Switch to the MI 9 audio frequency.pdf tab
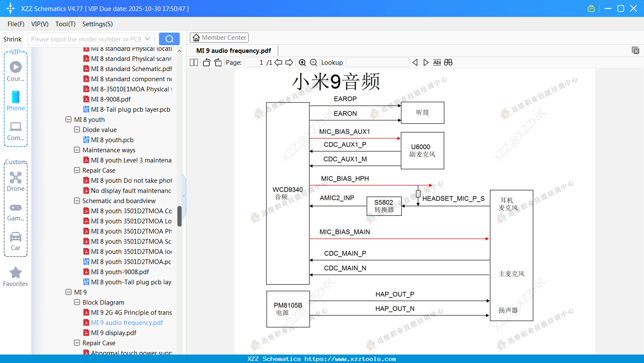Viewport: 644px width, 363px height. point(233,50)
